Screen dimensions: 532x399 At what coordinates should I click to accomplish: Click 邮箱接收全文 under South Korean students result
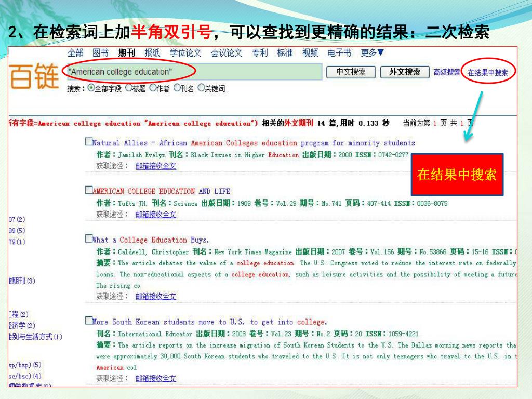156,378
